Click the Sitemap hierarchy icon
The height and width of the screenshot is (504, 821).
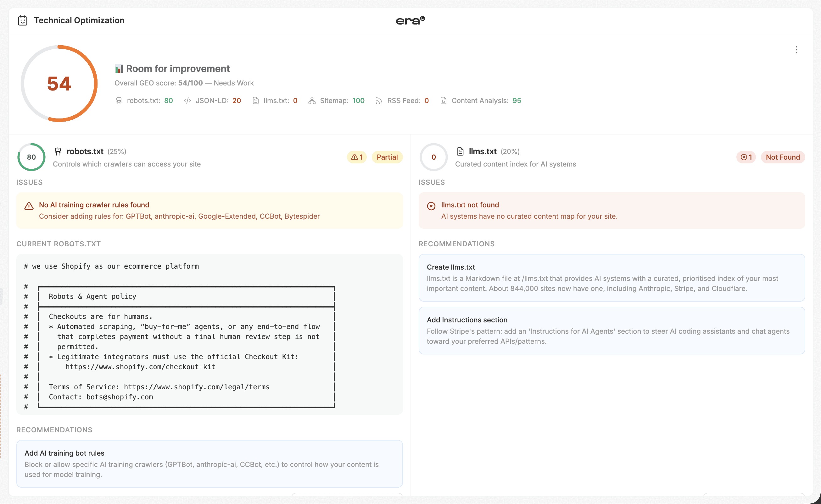coord(312,101)
